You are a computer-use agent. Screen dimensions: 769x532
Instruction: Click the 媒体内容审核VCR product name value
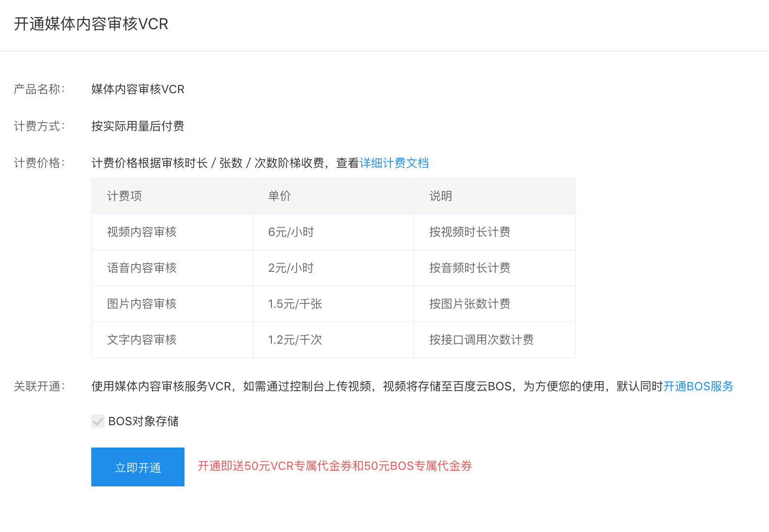click(138, 89)
